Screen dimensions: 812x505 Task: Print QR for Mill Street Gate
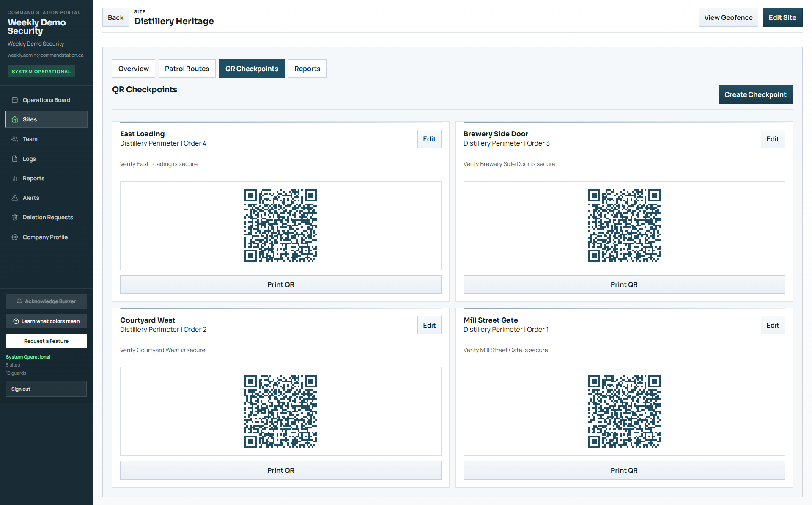coord(624,470)
